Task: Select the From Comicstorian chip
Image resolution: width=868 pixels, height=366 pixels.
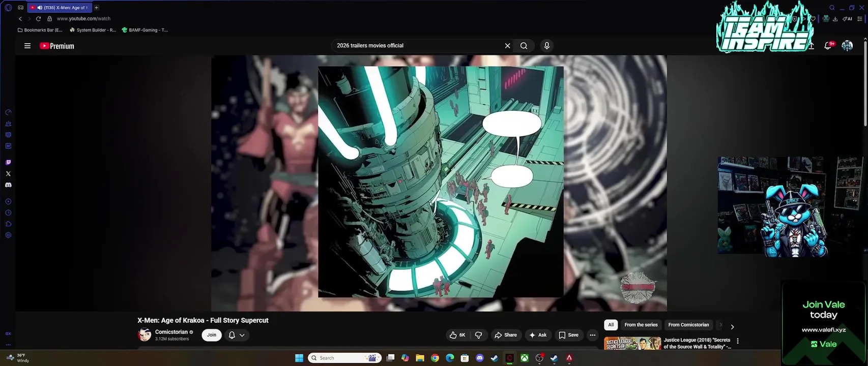Action: 688,325
